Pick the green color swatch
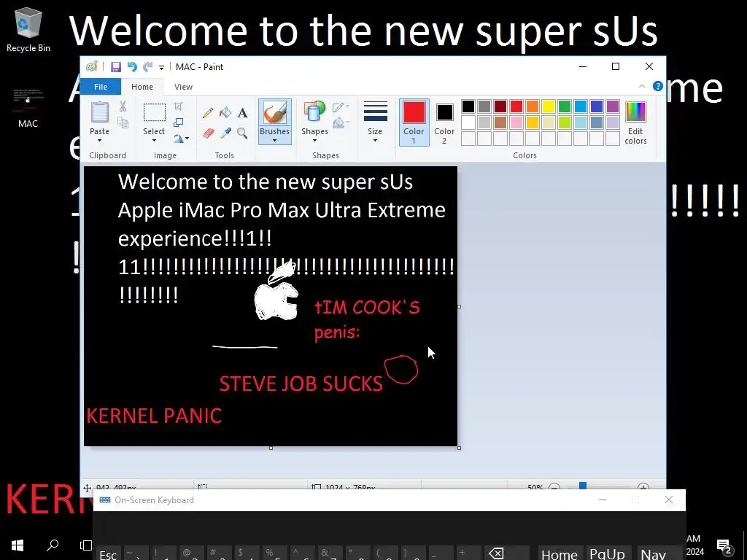747x560 pixels. [565, 106]
